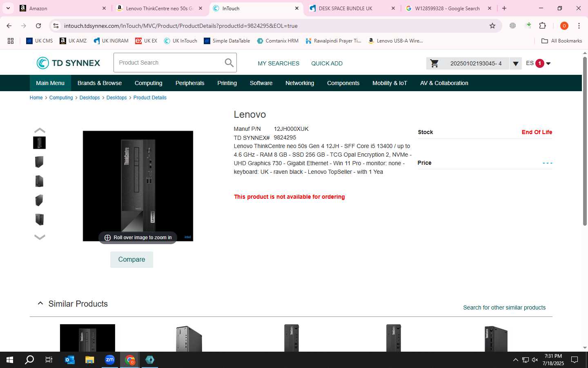This screenshot has width=588, height=368.
Task: Select the fourth product thumbnail
Action: (x=39, y=200)
